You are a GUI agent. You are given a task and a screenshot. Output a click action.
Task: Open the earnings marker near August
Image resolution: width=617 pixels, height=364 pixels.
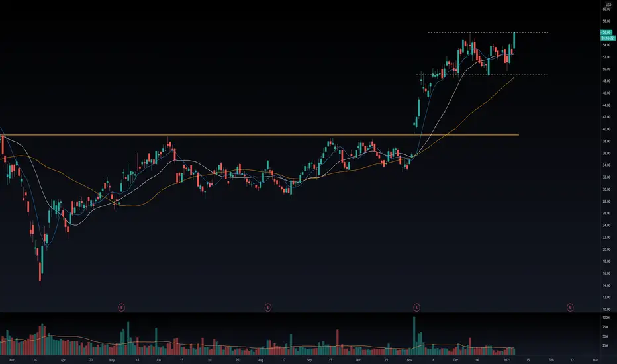point(268,307)
